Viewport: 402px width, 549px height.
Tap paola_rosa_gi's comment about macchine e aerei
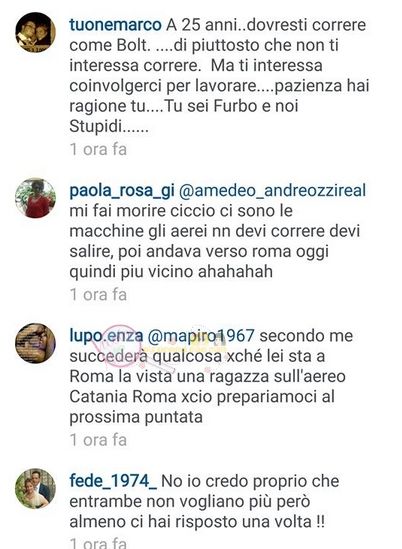[x=215, y=241]
